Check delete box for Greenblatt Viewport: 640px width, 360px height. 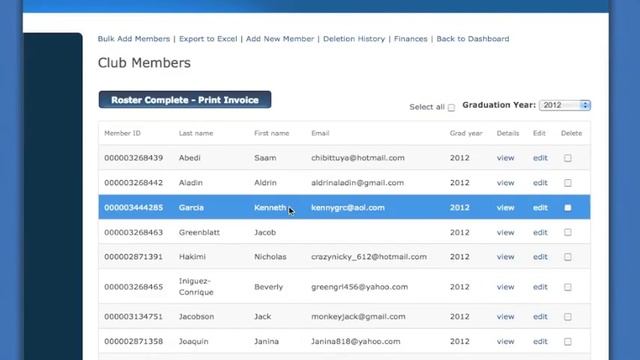point(568,232)
